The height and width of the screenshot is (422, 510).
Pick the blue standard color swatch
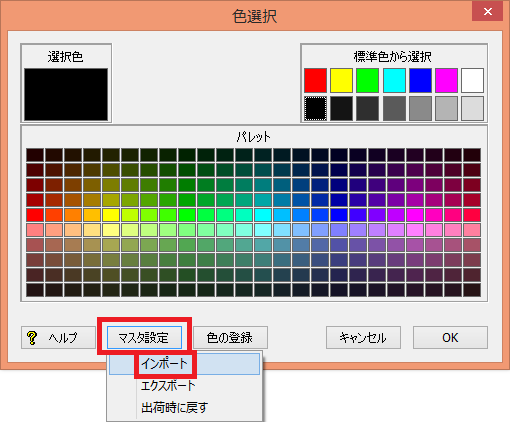point(420,80)
